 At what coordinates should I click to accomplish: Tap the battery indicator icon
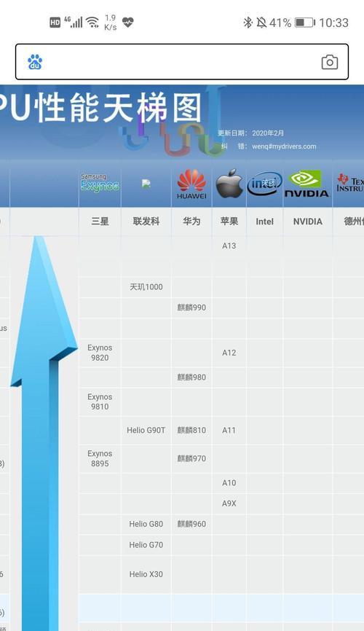click(305, 23)
